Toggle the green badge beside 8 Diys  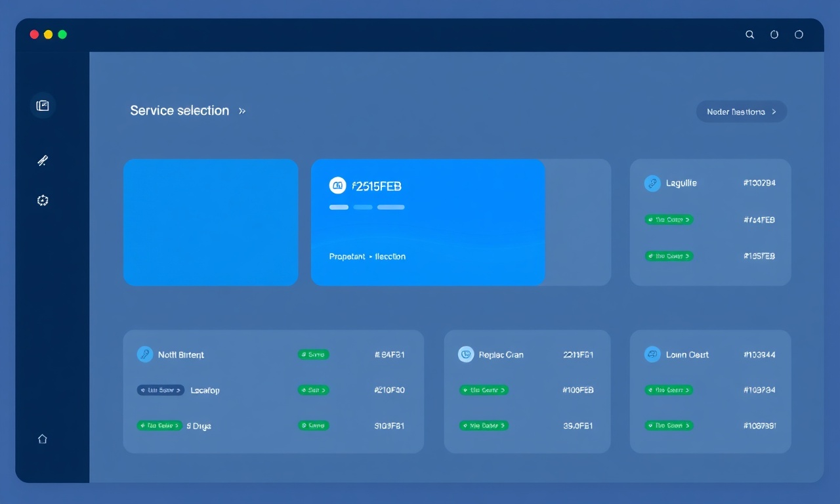tap(159, 425)
